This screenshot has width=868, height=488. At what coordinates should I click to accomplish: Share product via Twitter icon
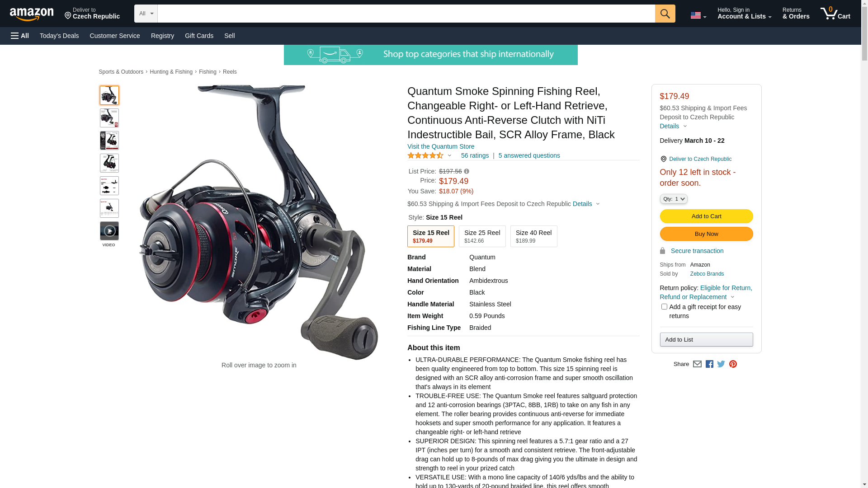(721, 364)
